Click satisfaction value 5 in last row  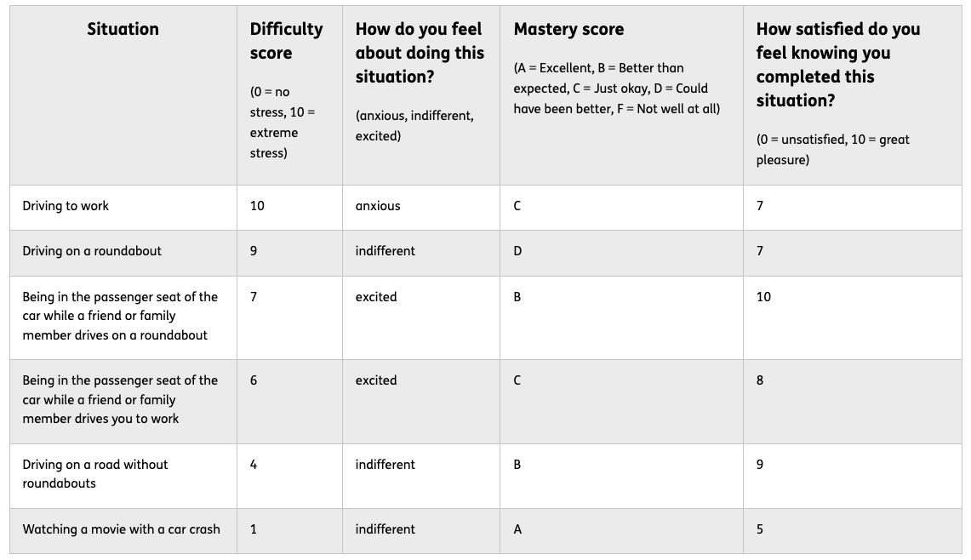point(853,531)
